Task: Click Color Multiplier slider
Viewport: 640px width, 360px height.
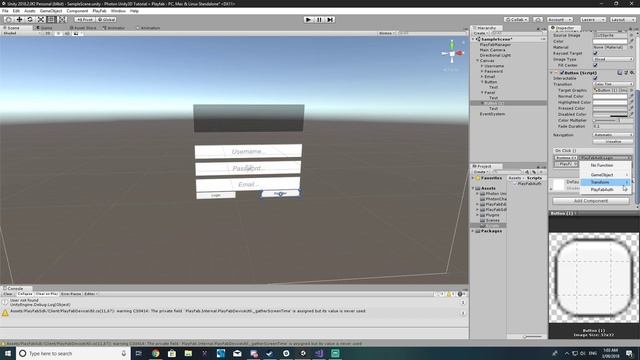Action: (x=605, y=120)
